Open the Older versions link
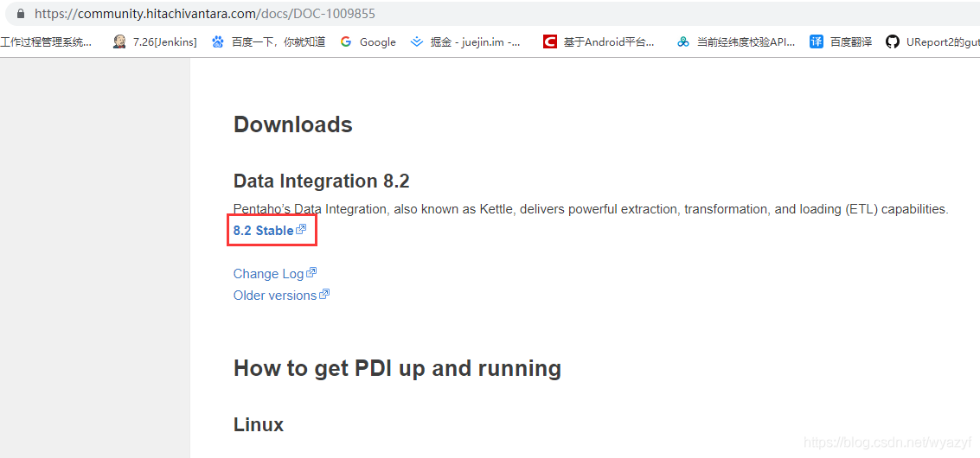 pyautogui.click(x=274, y=296)
